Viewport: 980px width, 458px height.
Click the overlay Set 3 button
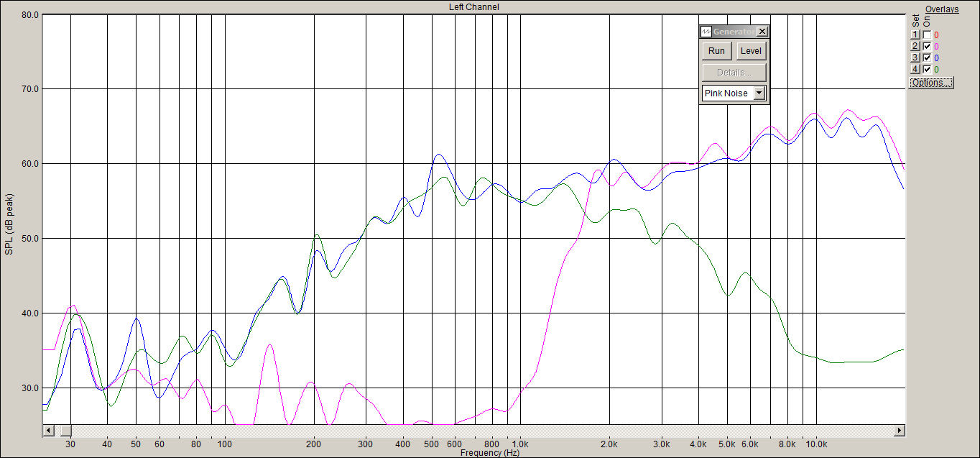pyautogui.click(x=915, y=58)
